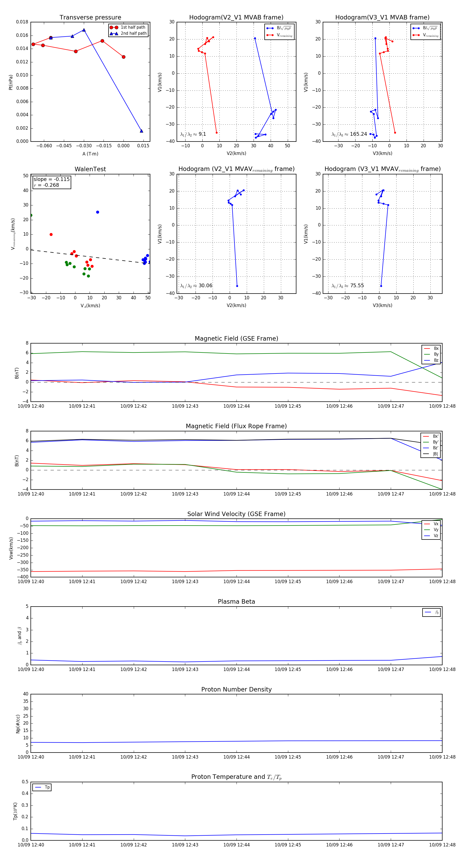Click the "λ1/λ2 ≈ 30.06" annotation

(x=196, y=286)
